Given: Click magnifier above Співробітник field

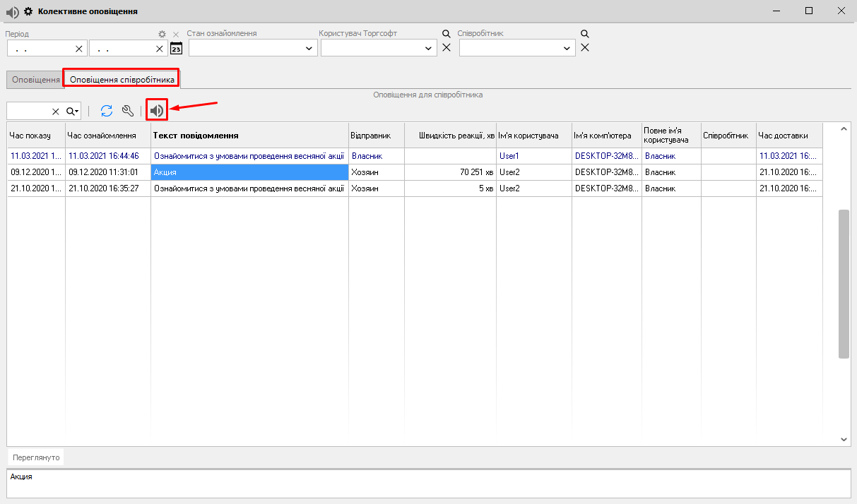Looking at the screenshot, I should 584,34.
